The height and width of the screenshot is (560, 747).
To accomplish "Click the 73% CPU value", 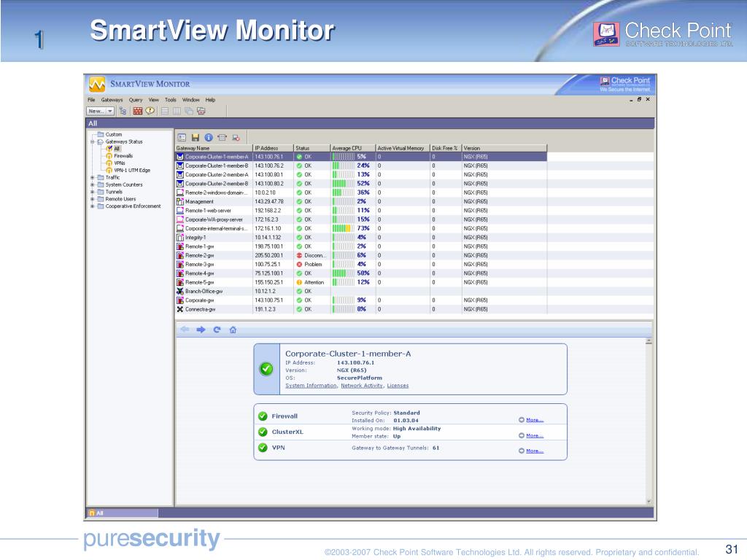I will click(x=363, y=228).
